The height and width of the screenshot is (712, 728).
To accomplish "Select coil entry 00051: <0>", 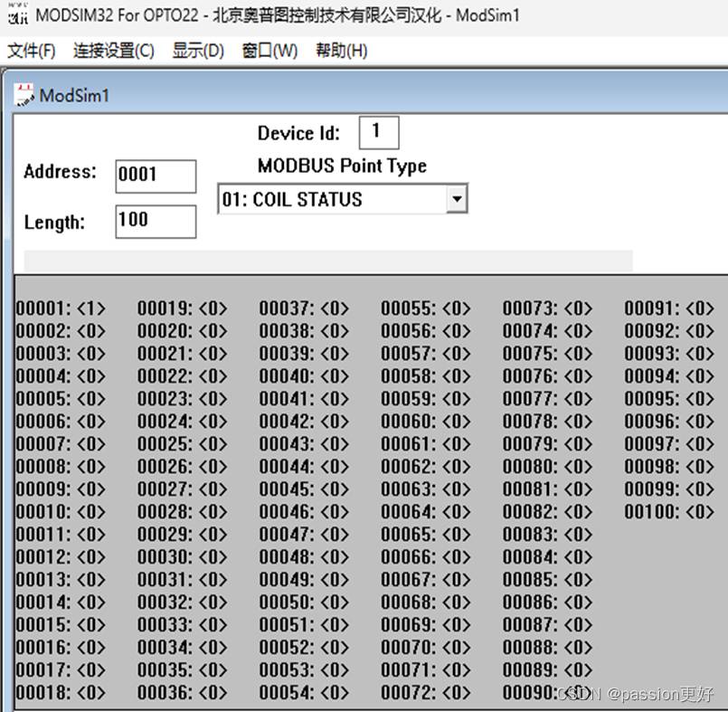I will point(304,624).
